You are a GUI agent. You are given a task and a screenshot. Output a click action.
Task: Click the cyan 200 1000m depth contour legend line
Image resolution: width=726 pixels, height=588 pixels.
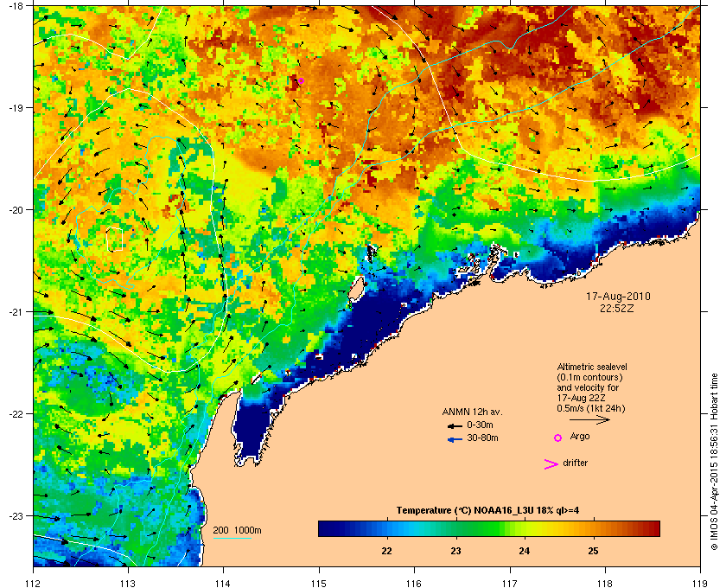coord(232,538)
